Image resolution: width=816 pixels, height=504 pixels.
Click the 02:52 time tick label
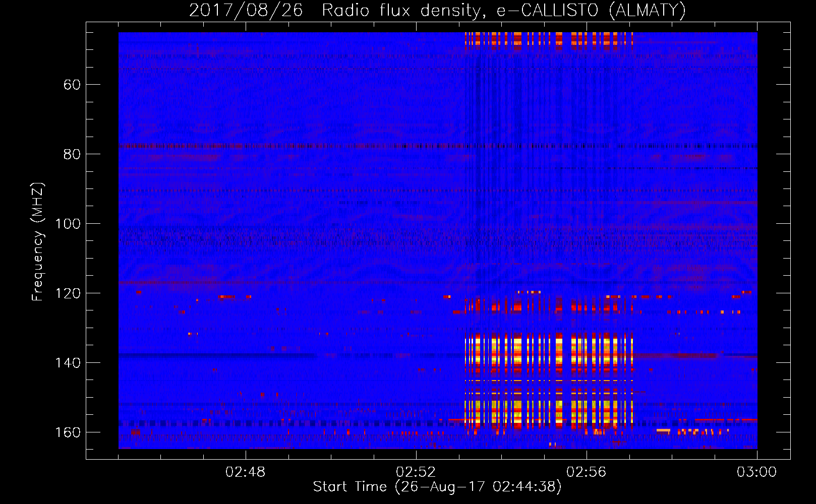point(416,472)
